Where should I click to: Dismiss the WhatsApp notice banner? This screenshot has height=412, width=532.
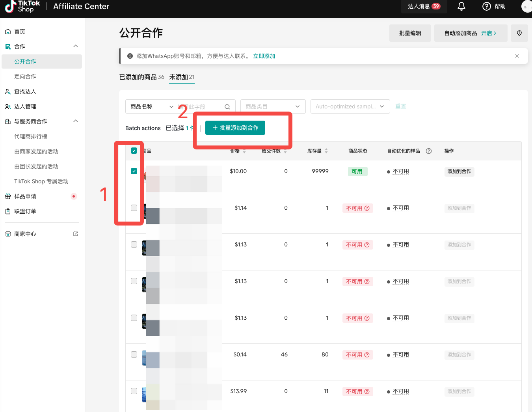(x=517, y=56)
